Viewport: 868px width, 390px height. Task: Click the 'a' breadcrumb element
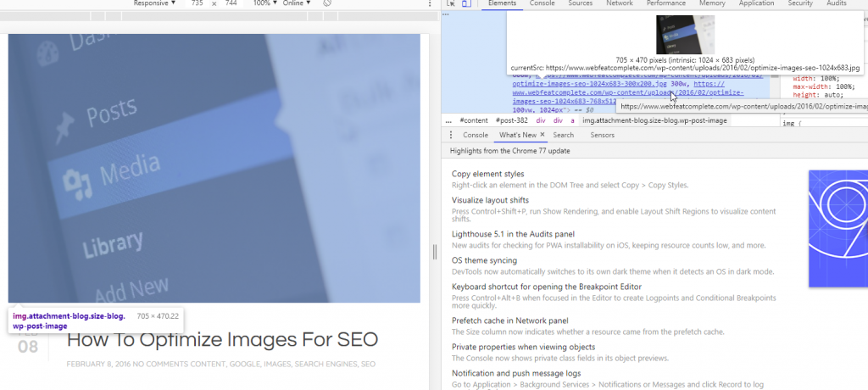point(573,120)
